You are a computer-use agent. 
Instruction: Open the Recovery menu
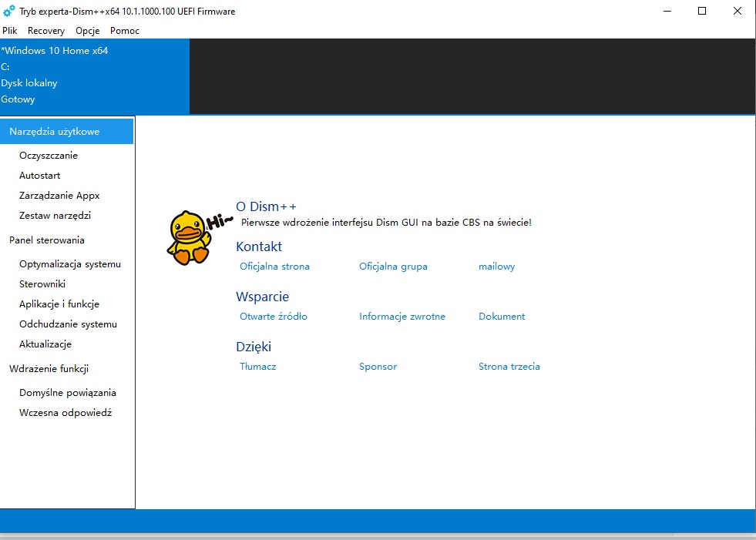tap(46, 30)
